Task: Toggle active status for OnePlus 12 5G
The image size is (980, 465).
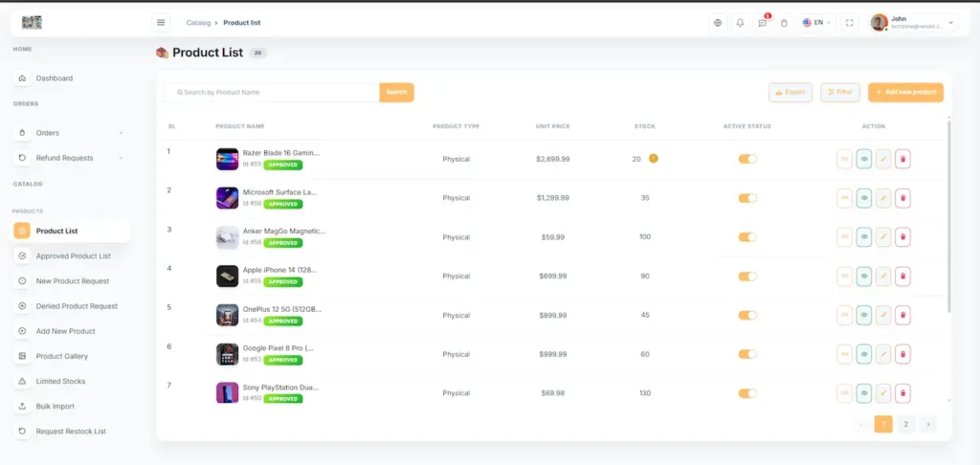Action: click(747, 316)
